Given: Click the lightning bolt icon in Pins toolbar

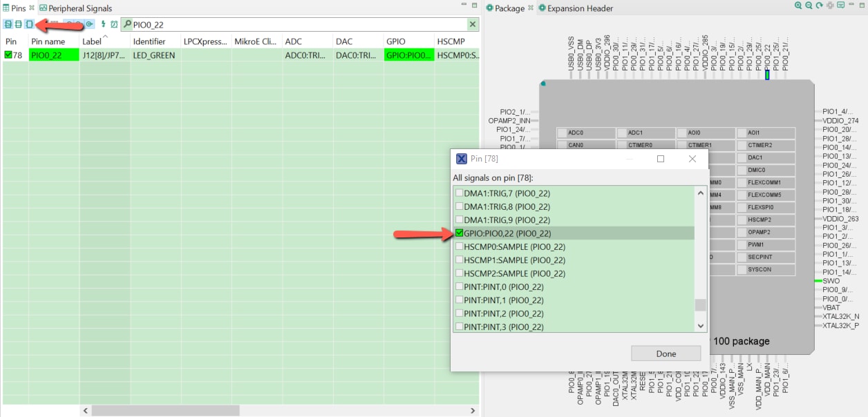Looking at the screenshot, I should 104,25.
